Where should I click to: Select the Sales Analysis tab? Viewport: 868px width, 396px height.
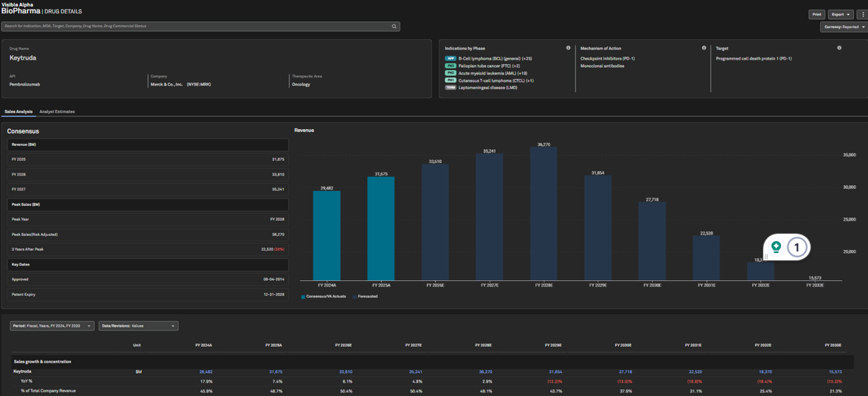[x=18, y=112]
